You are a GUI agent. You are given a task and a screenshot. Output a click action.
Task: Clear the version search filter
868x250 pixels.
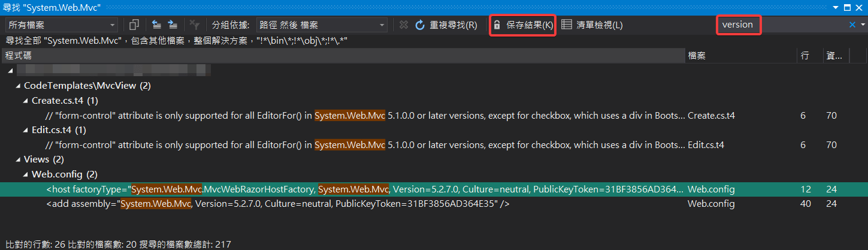(852, 25)
